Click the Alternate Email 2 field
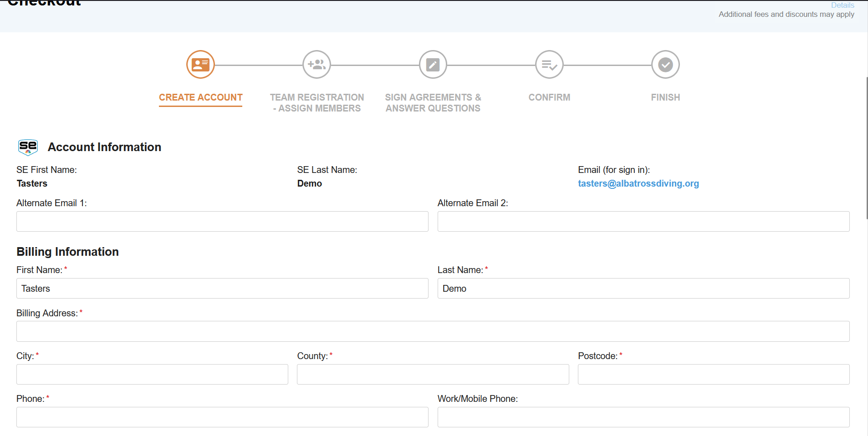This screenshot has height=436, width=868. tap(643, 221)
